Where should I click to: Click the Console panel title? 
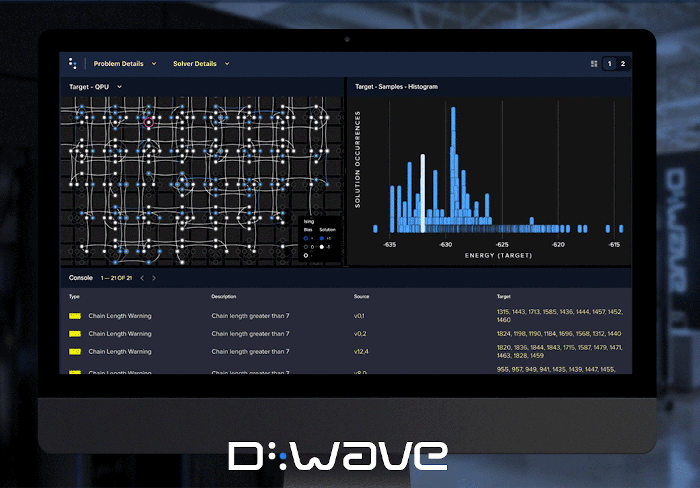[x=81, y=278]
